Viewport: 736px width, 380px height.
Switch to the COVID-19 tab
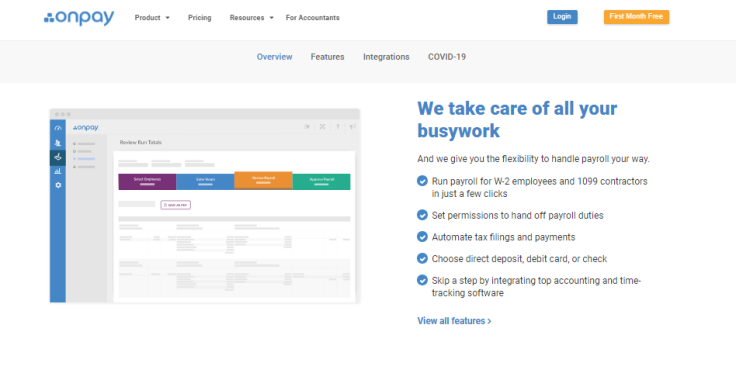446,57
